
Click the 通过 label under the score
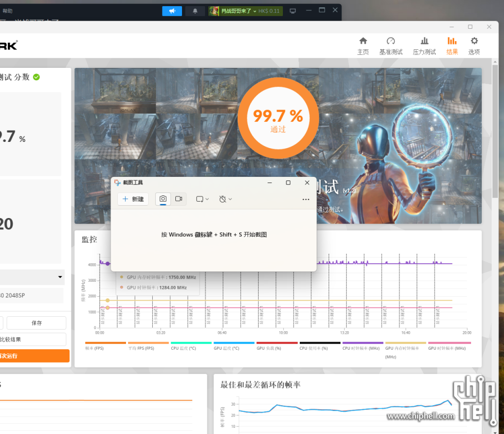click(x=278, y=129)
